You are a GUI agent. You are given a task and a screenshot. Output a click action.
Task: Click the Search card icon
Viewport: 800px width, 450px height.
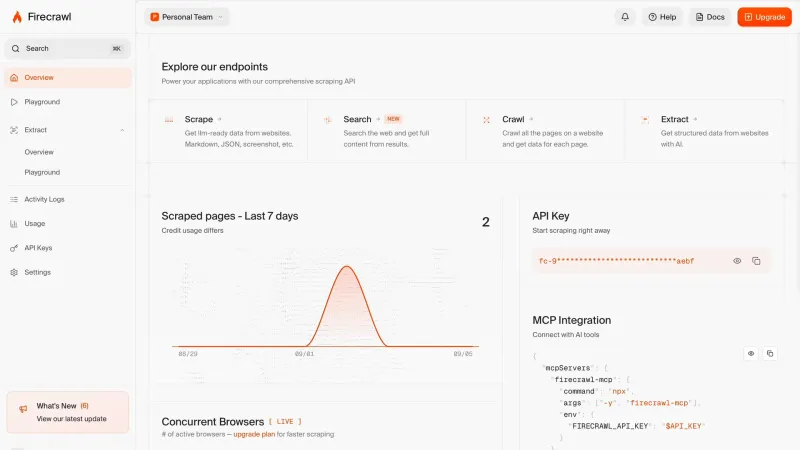(328, 120)
